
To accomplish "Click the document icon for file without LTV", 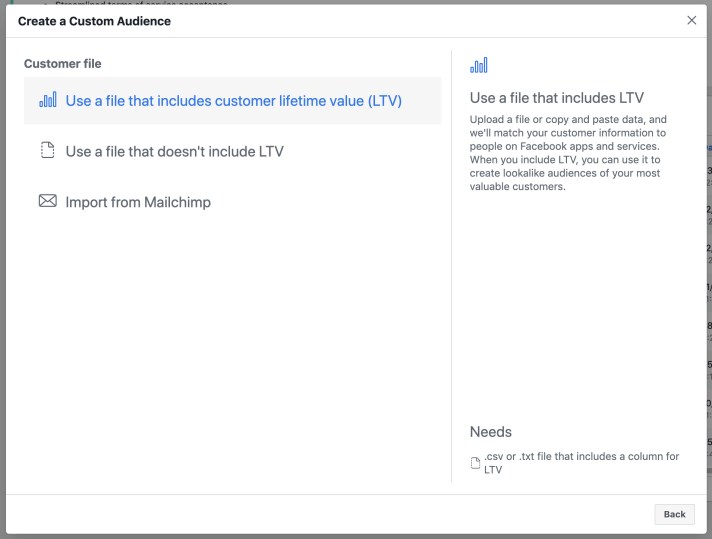I will (47, 151).
